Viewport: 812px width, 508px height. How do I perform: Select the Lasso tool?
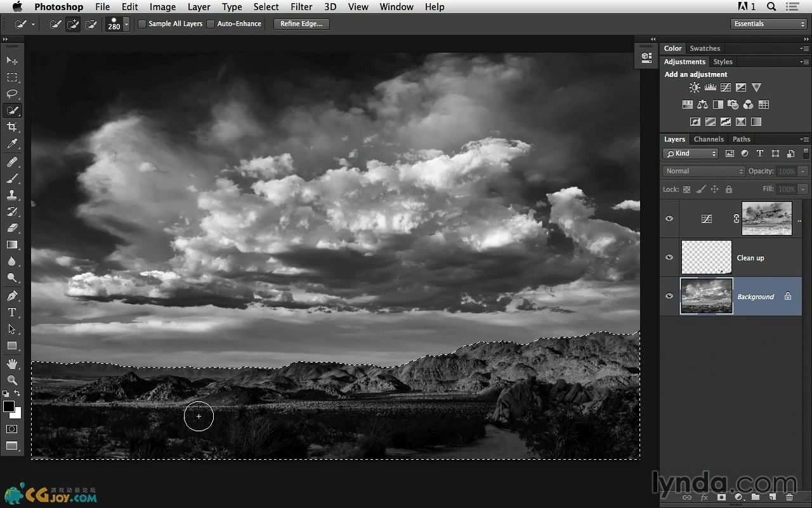(12, 94)
